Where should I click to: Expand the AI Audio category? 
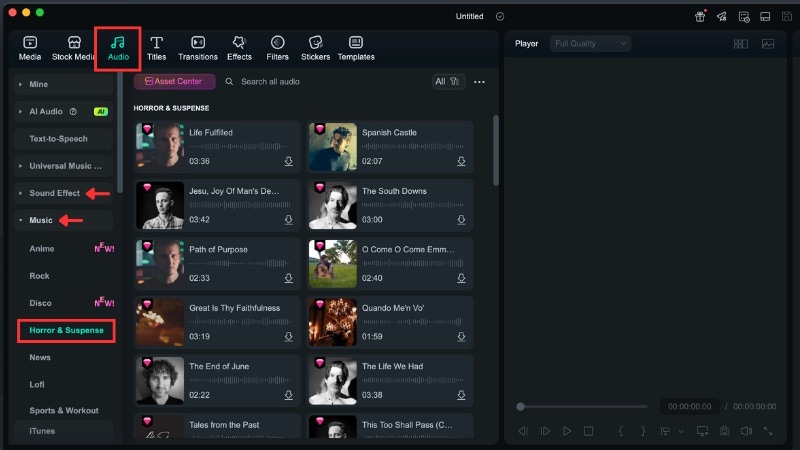pos(63,111)
